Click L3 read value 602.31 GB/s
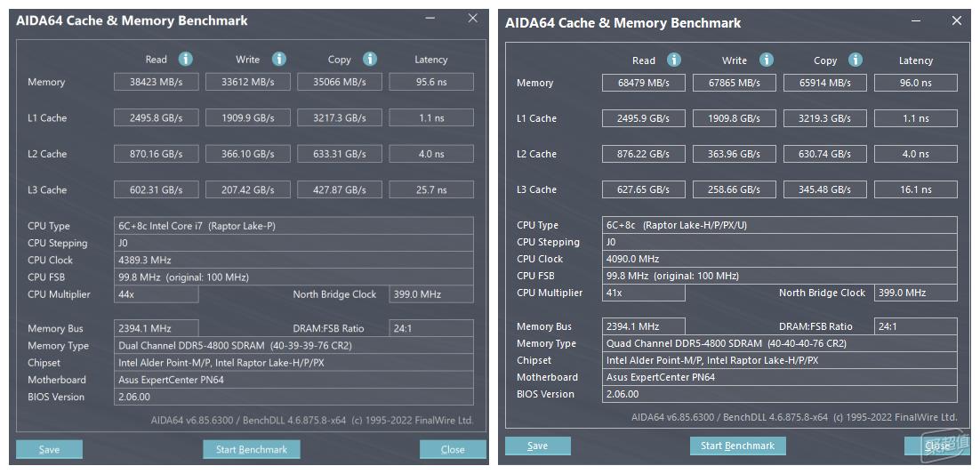This screenshot has height=474, width=980. coord(157,190)
